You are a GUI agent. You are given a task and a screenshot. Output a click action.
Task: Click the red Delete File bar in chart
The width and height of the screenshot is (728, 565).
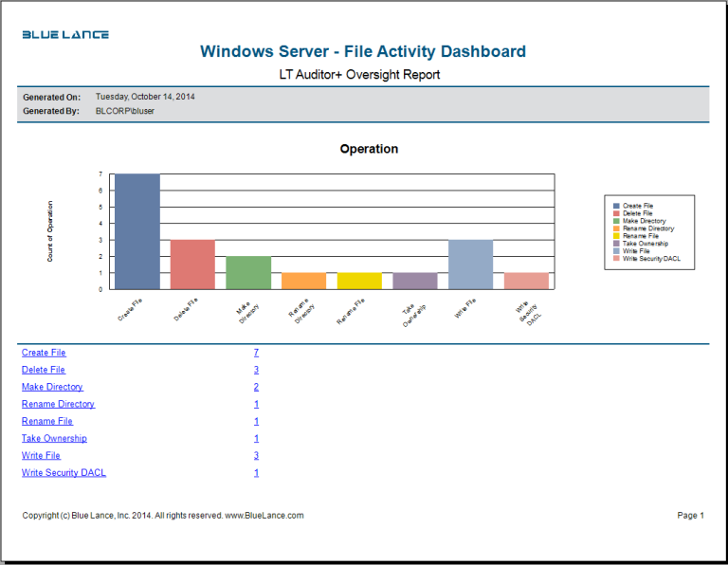(192, 264)
